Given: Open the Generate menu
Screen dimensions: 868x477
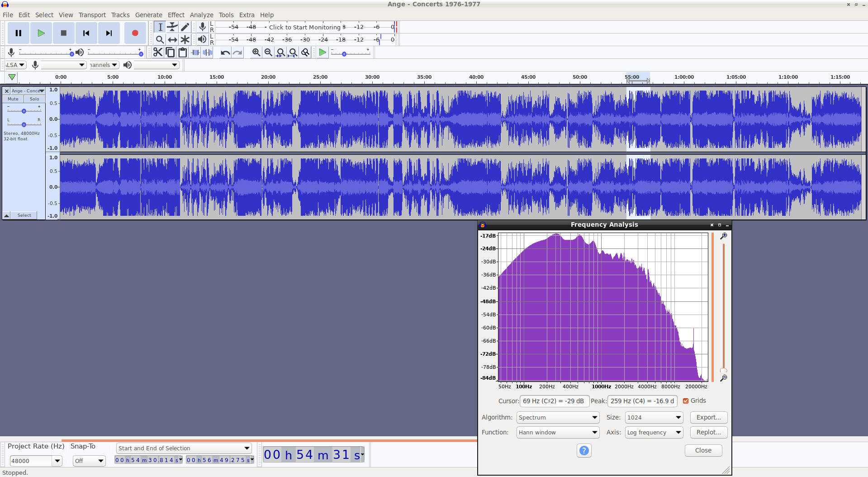Looking at the screenshot, I should tap(148, 15).
